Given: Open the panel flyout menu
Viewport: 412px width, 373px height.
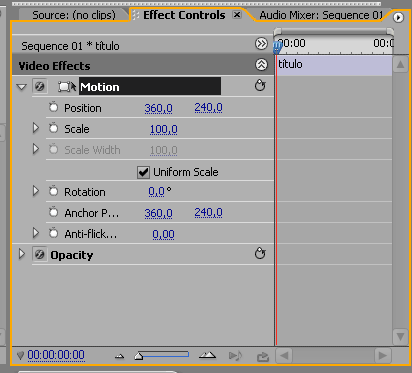Looking at the screenshot, I should tap(398, 17).
